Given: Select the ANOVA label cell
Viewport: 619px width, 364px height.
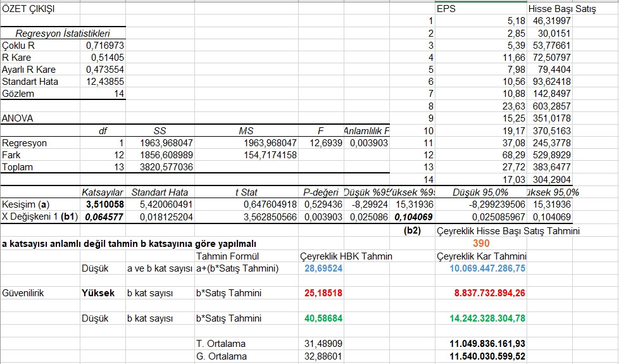Looking at the screenshot, I should click(17, 118).
